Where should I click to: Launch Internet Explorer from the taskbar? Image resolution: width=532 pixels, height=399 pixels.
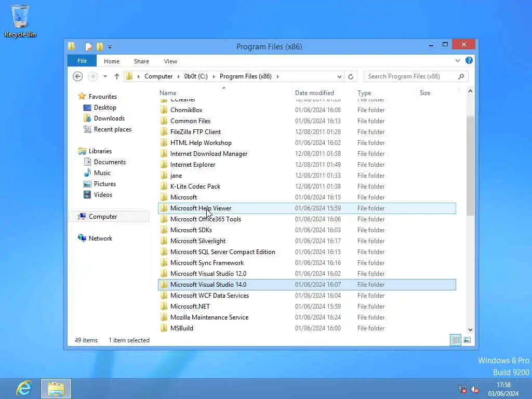[24, 389]
